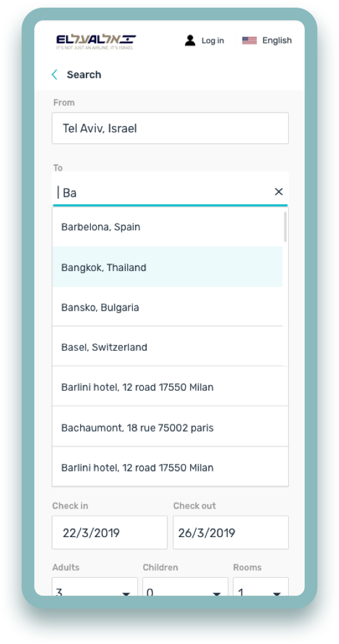339x644 pixels.
Task: Pick Bachaumont, 18 rue 75002 paris
Action: tap(170, 428)
